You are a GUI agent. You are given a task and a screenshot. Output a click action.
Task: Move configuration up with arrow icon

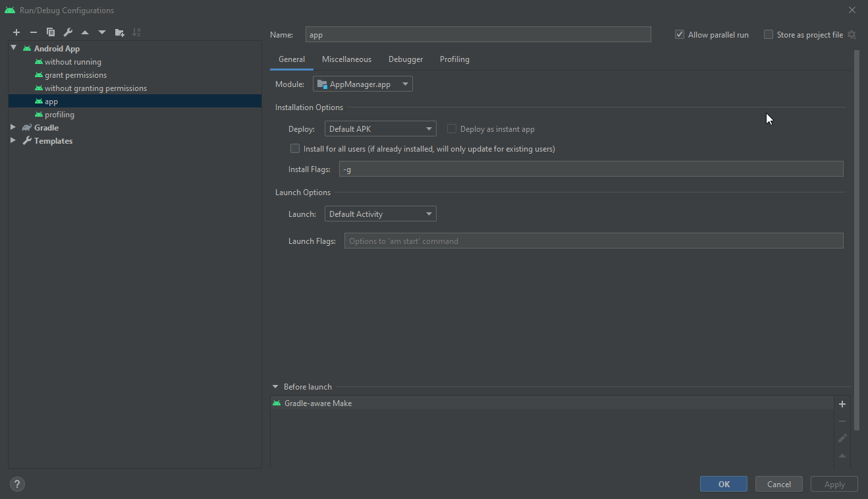85,32
